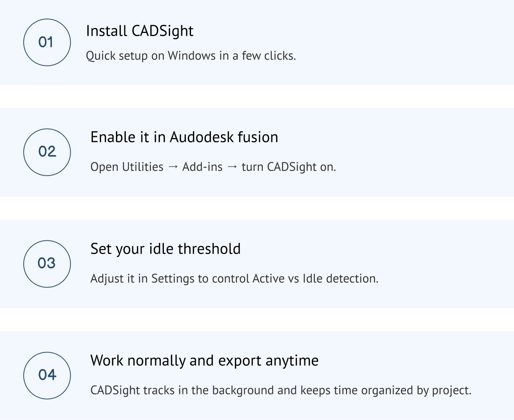This screenshot has width=514, height=420.
Task: Click the CADSight tracks in the background description
Action: tap(281, 390)
